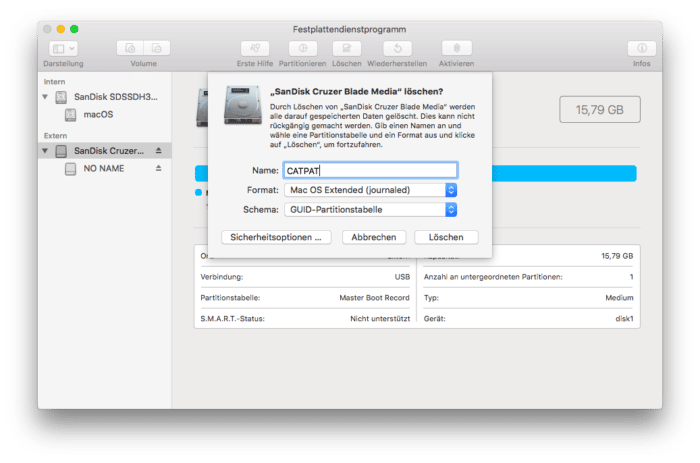
Task: Click the hard drive icon in dialog
Action: [x=243, y=105]
